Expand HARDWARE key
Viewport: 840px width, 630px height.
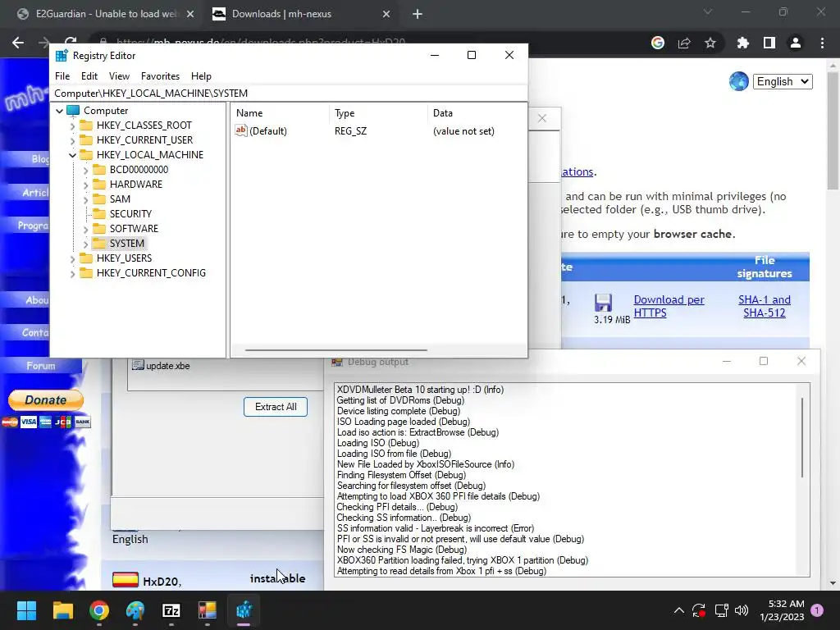point(85,185)
